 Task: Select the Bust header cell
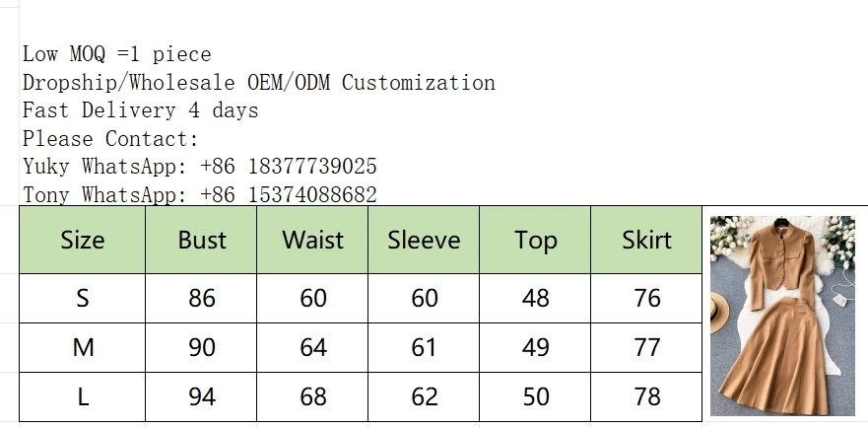pos(201,240)
